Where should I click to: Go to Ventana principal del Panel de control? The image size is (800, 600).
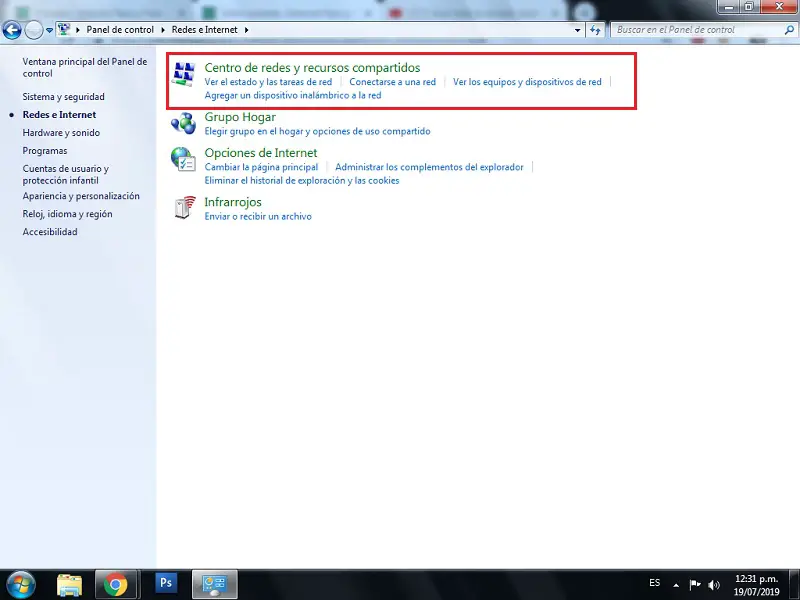point(85,67)
